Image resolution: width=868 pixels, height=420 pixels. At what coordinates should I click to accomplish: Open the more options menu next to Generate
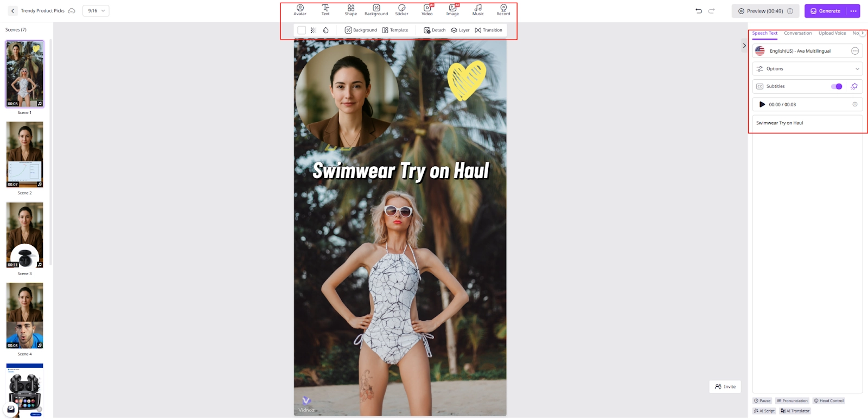pos(853,11)
